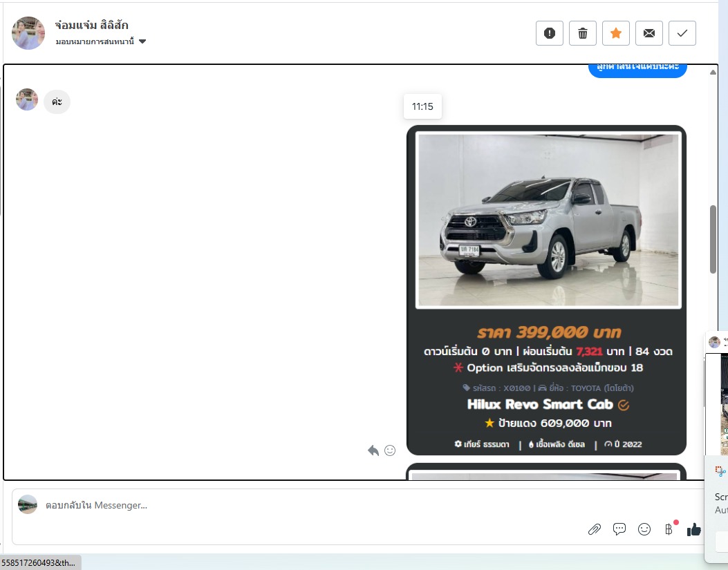Attach a file using the paperclip icon
The height and width of the screenshot is (570, 728).
click(595, 529)
